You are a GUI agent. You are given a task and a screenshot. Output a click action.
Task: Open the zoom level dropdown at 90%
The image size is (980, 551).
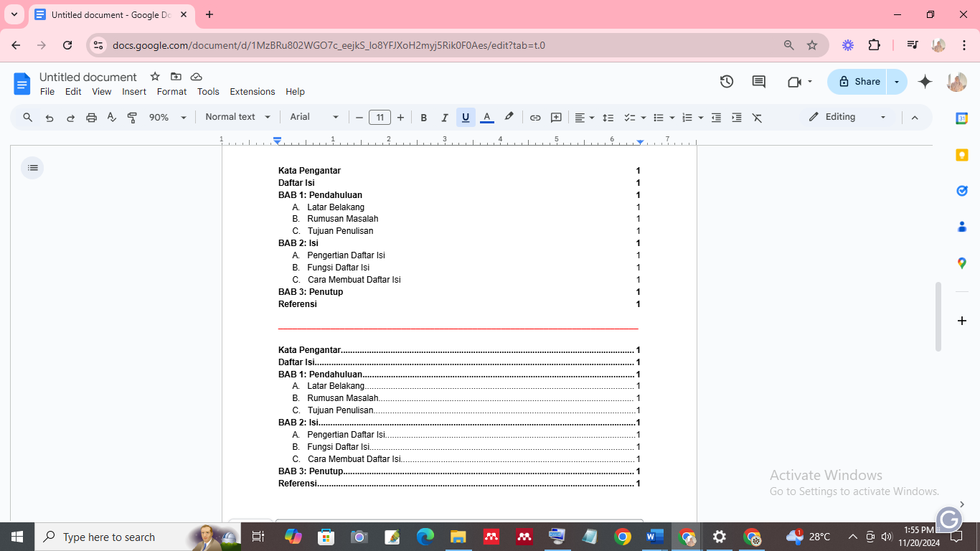point(168,118)
